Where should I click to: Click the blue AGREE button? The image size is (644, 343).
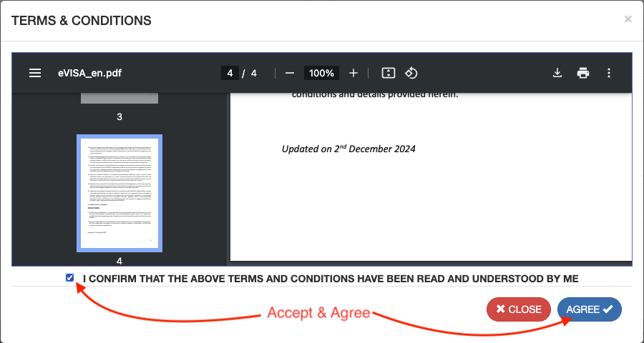coord(590,309)
